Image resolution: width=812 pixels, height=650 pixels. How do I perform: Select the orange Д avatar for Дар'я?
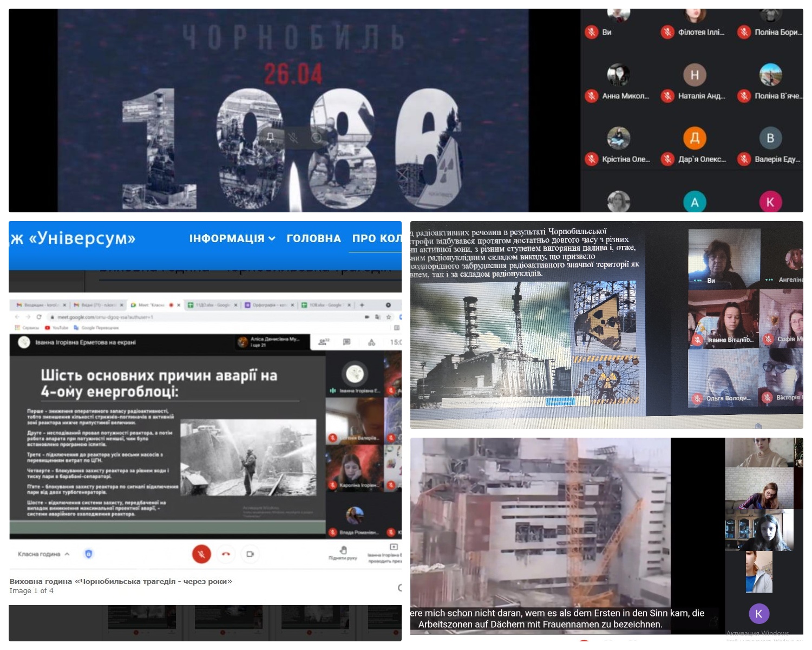click(695, 138)
